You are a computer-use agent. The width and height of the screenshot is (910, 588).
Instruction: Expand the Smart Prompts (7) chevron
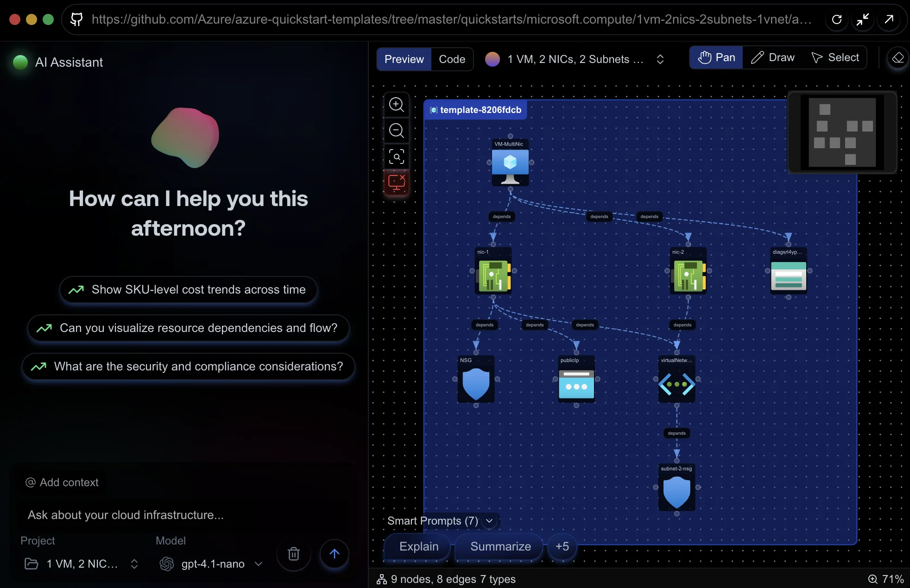489,521
